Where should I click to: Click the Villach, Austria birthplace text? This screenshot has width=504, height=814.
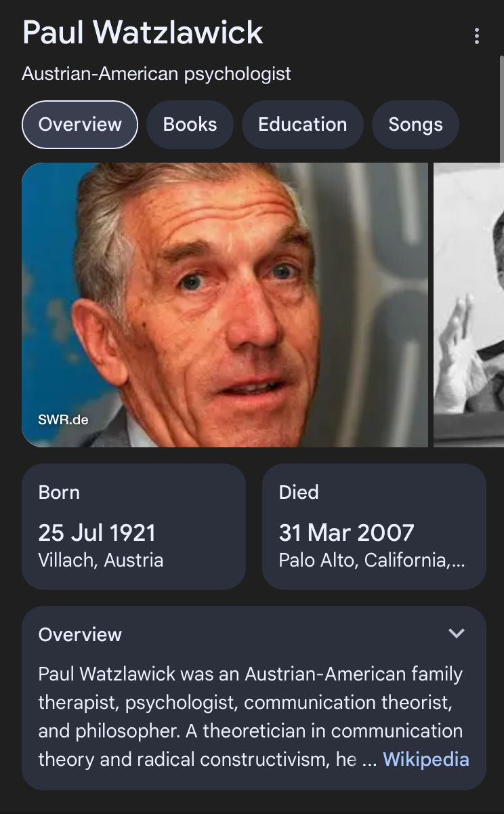tap(101, 561)
